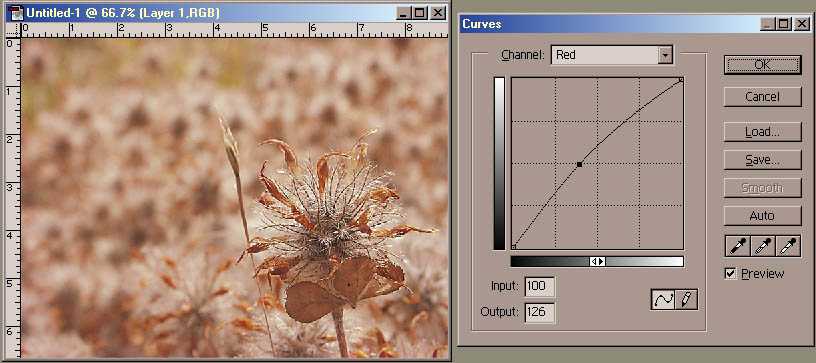Minimize the Untitled-1 document window
816x363 pixels.
tap(404, 14)
